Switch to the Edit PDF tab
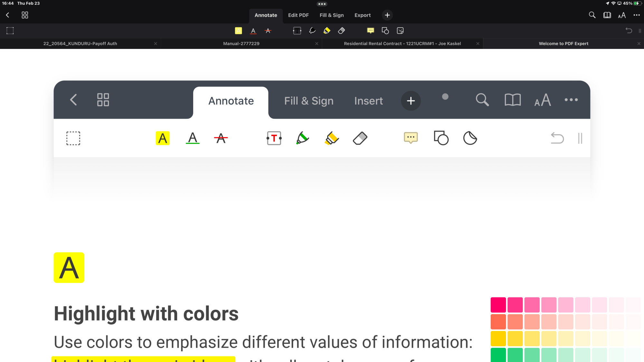This screenshot has height=362, width=644. point(298,15)
